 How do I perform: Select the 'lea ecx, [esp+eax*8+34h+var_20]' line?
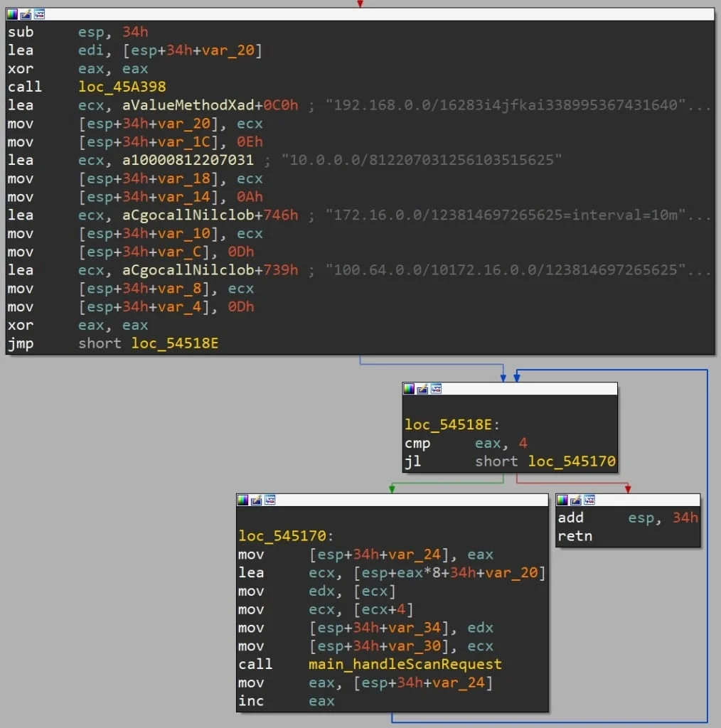[392, 573]
